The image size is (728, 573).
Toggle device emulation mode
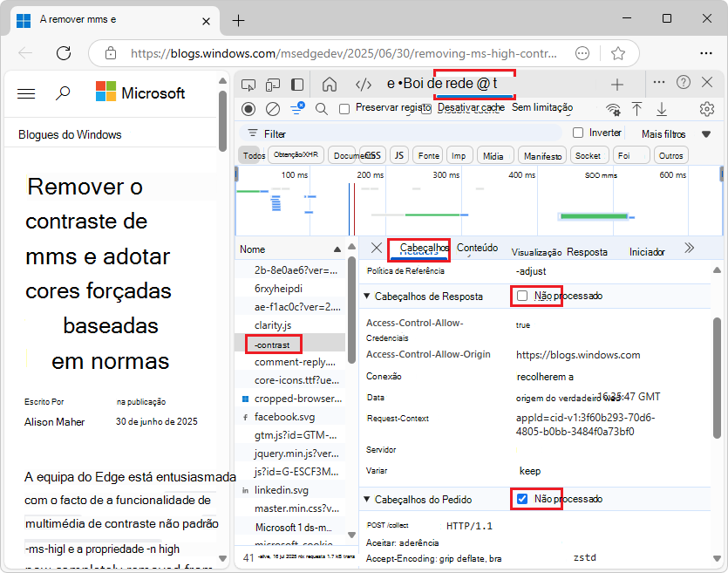[x=271, y=84]
